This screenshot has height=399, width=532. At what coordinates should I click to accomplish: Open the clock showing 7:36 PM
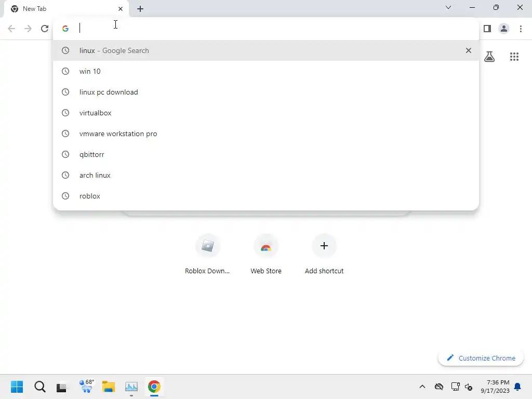coord(495,387)
